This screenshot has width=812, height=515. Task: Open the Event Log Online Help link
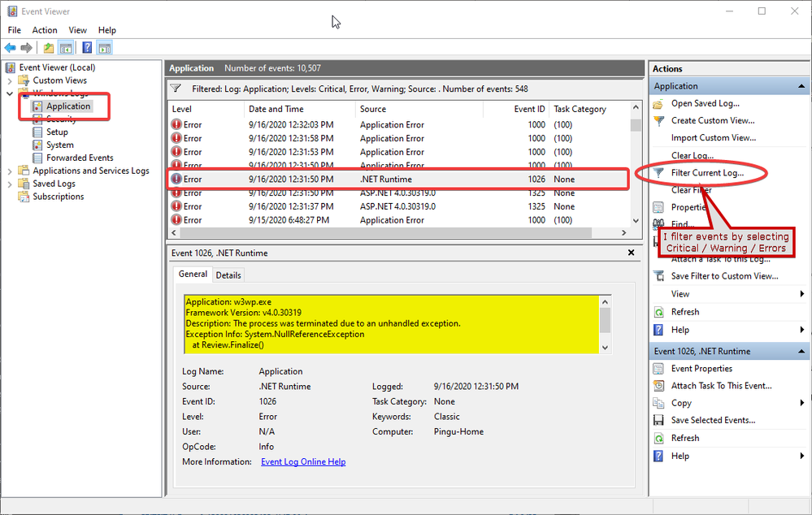[x=303, y=461]
